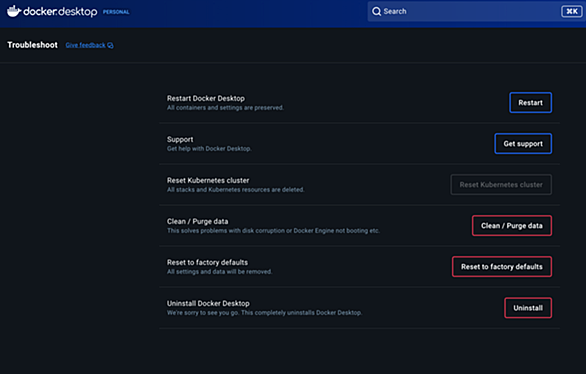Focus the Search input field
This screenshot has width=586, height=374.
tap(475, 12)
